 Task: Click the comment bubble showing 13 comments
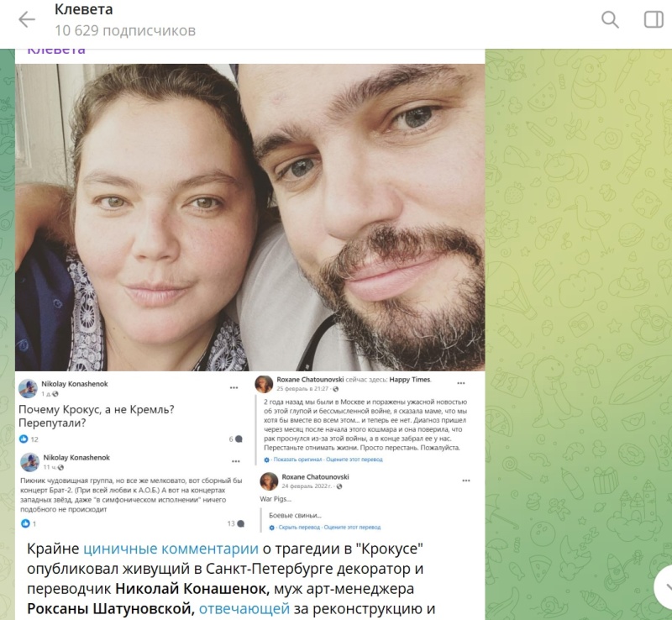pyautogui.click(x=240, y=523)
